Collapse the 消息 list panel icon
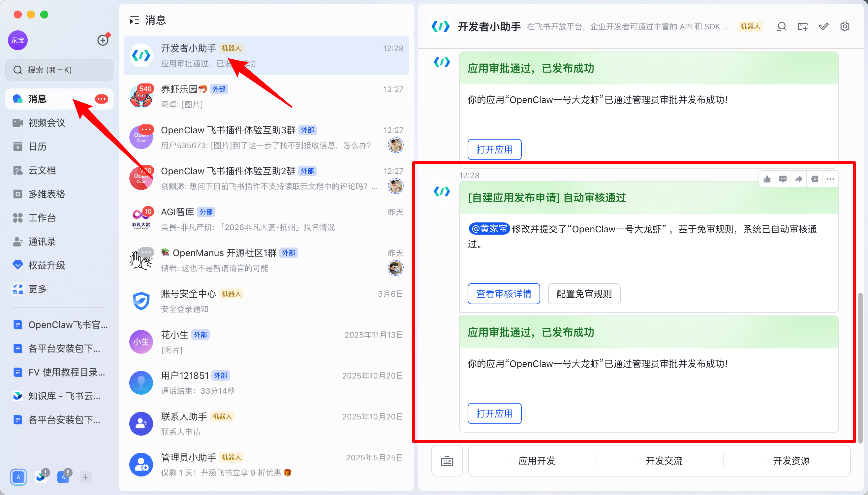The height and width of the screenshot is (495, 868). click(x=135, y=20)
